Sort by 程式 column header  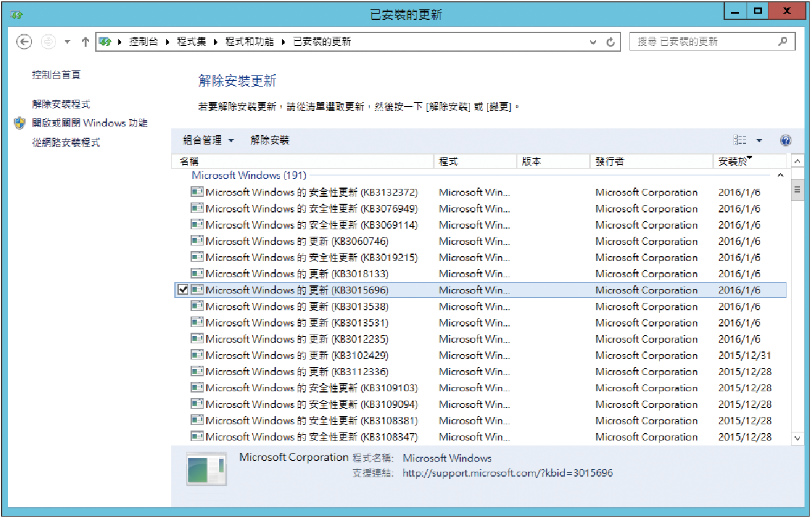[x=475, y=161]
